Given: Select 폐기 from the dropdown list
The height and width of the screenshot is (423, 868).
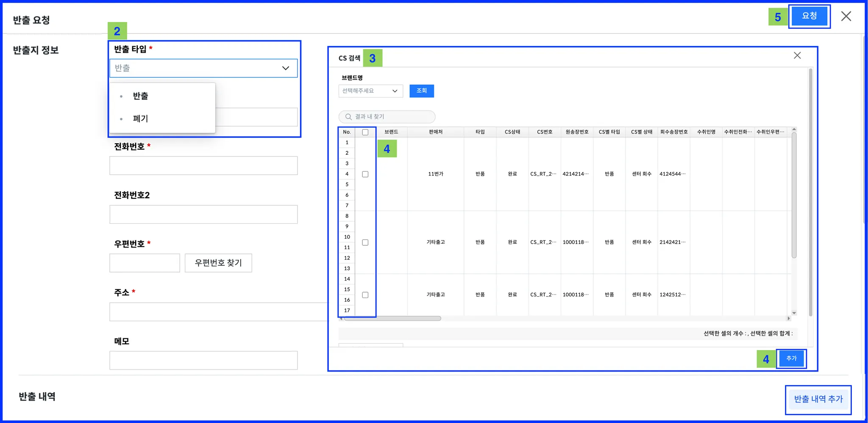Looking at the screenshot, I should pyautogui.click(x=140, y=119).
